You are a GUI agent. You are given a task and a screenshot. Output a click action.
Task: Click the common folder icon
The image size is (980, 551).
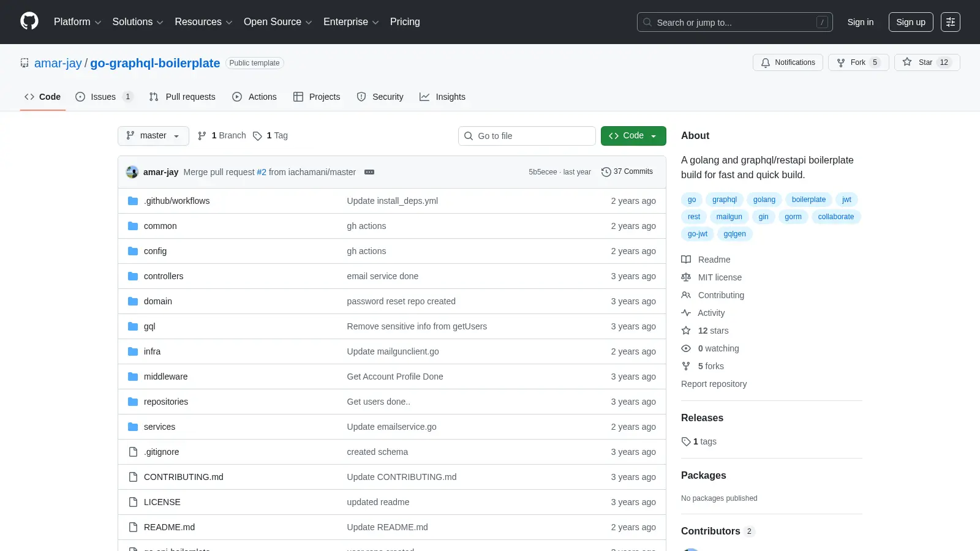133,226
